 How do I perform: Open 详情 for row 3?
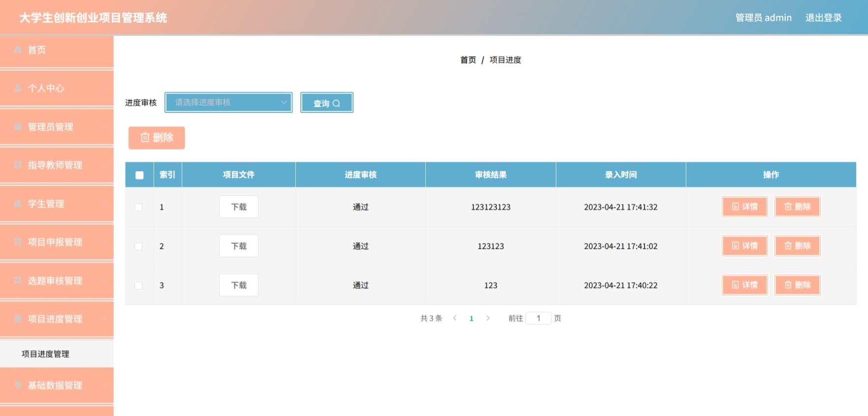tap(745, 285)
